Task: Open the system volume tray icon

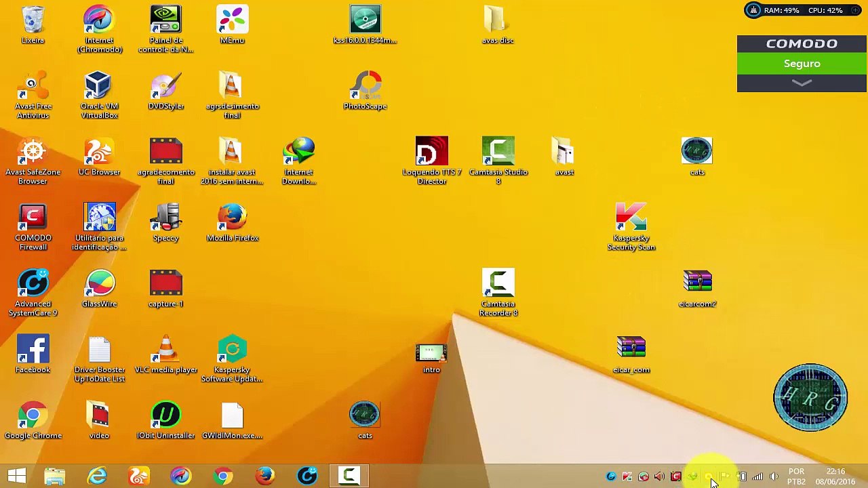Action: pos(774,476)
